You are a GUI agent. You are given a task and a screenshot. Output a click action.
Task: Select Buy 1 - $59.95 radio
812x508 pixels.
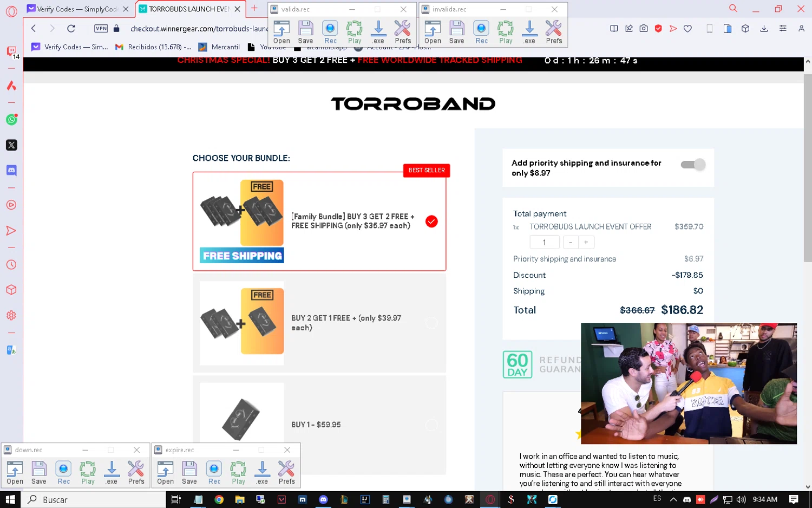[x=431, y=425]
